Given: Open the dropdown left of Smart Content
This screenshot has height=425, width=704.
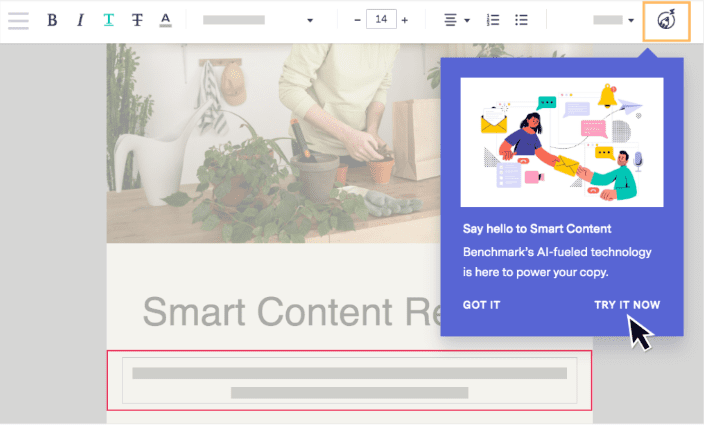Looking at the screenshot, I should [x=613, y=21].
